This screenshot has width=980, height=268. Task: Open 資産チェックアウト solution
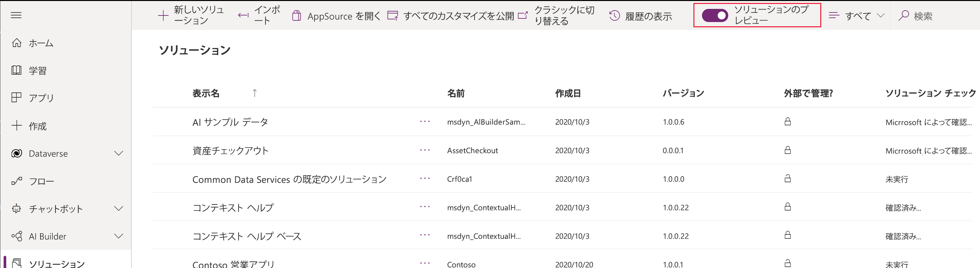[230, 150]
